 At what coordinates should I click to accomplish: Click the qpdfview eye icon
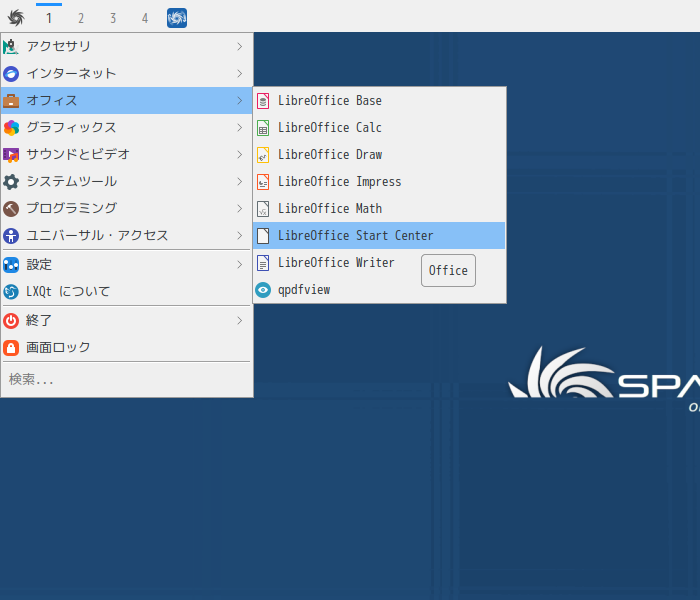tap(263, 290)
